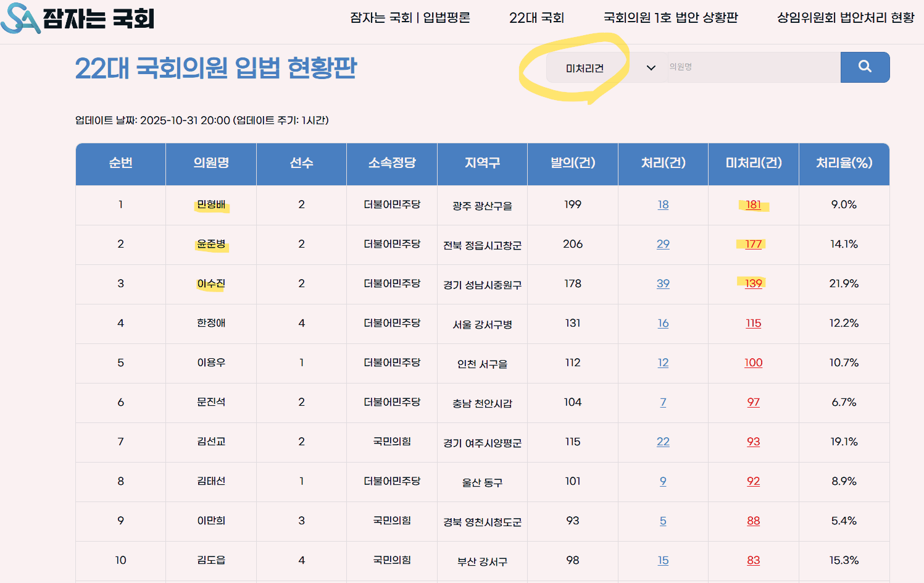The image size is (924, 583).
Task: Select the name 민형배 in the table
Action: [x=211, y=204]
